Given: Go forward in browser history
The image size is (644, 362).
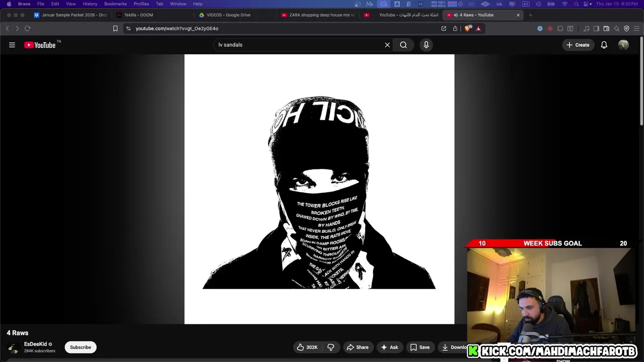Looking at the screenshot, I should 17,29.
